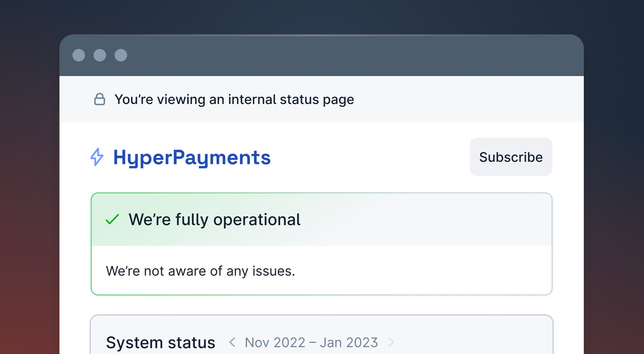Go to next date range chevron

coord(391,342)
